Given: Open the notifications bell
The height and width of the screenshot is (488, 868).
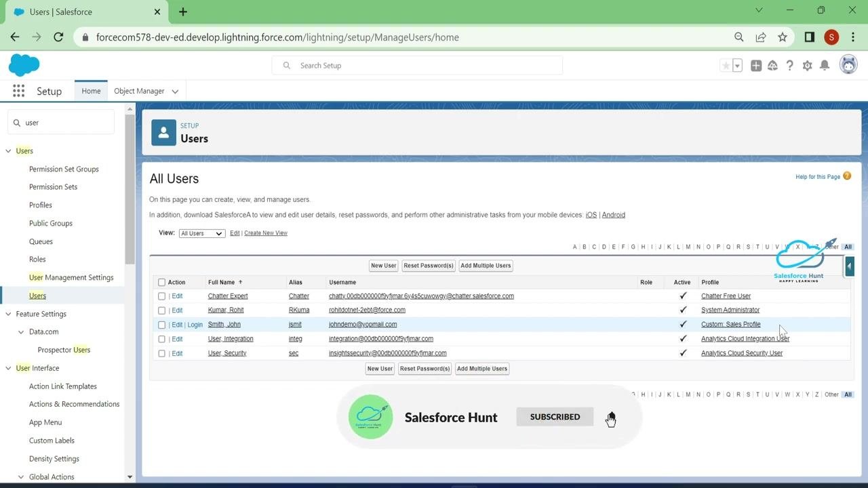Looking at the screenshot, I should click(x=825, y=66).
